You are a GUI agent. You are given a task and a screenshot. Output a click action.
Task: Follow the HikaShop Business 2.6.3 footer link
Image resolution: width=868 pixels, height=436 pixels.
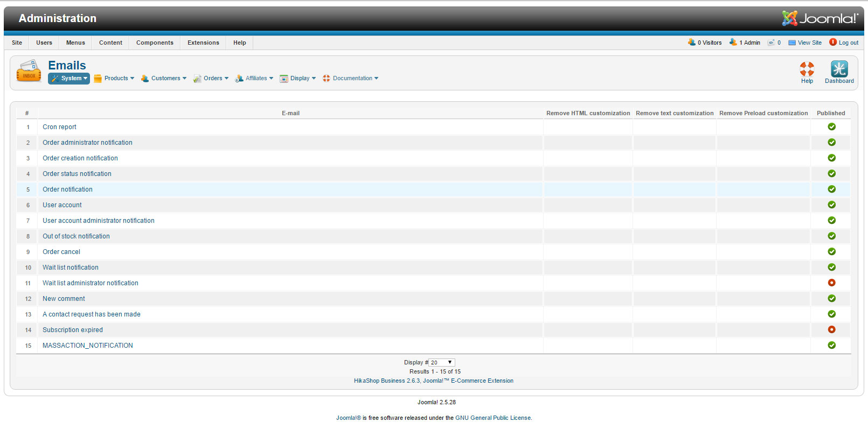(434, 381)
